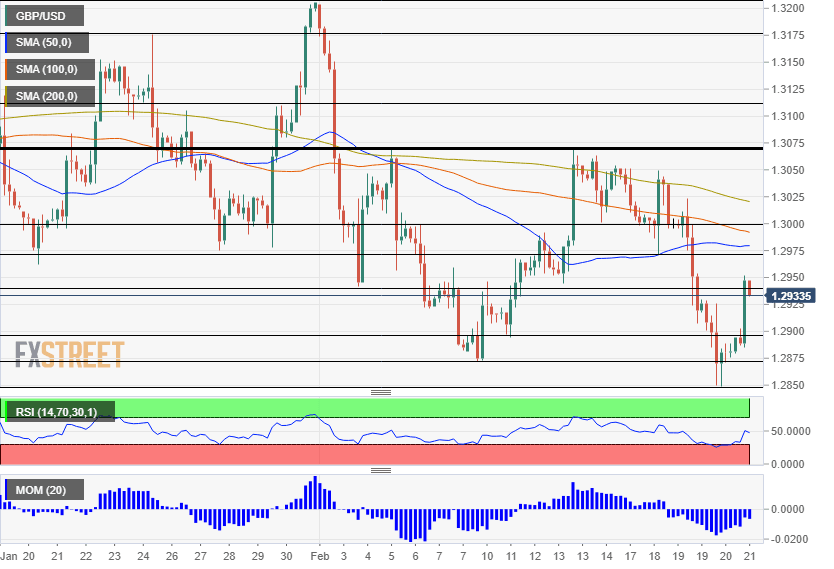
Task: Click the 10 date label on time axis
Action: pos(487,556)
